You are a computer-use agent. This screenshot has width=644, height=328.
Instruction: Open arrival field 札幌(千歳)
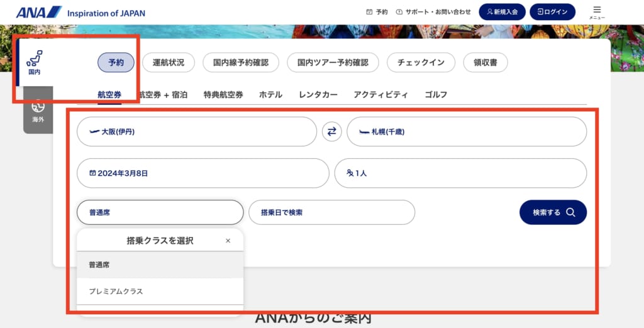pos(467,131)
